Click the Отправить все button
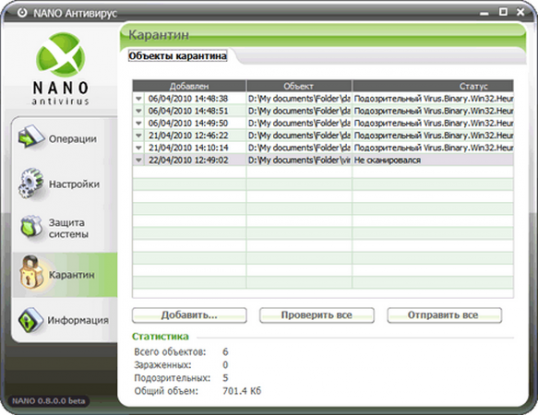The width and height of the screenshot is (538, 415). [444, 315]
